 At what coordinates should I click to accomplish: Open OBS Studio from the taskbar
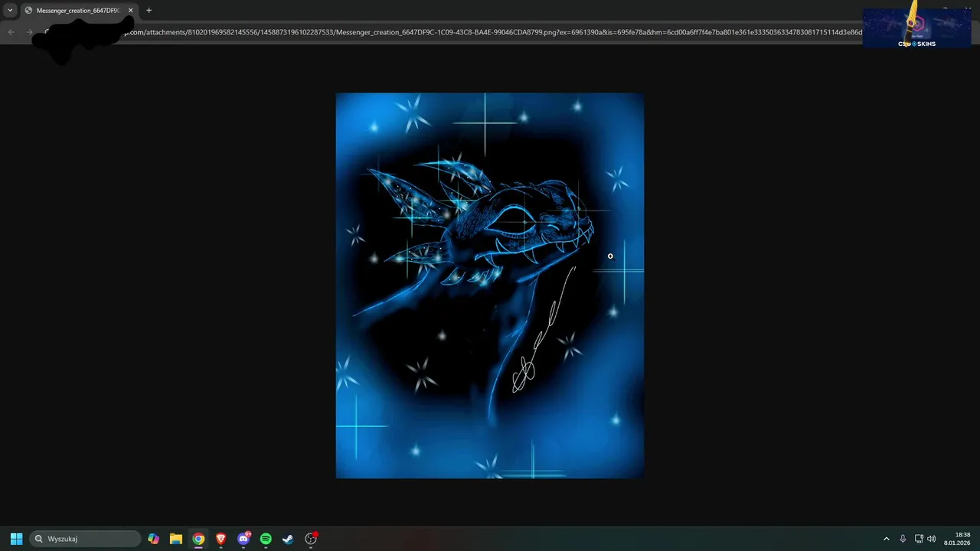tap(311, 539)
